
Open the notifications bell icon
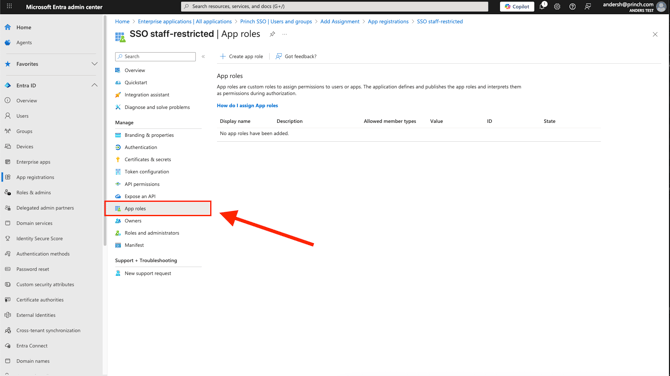543,6
